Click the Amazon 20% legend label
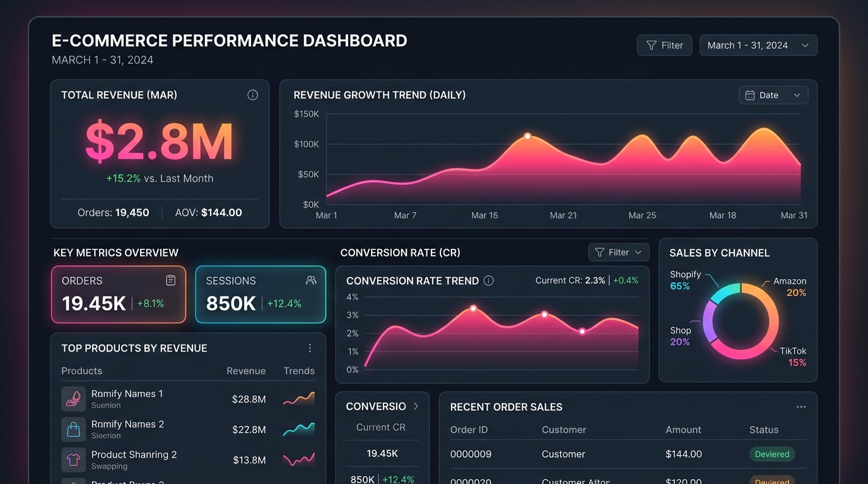Image resolution: width=868 pixels, height=484 pixels. pos(790,287)
